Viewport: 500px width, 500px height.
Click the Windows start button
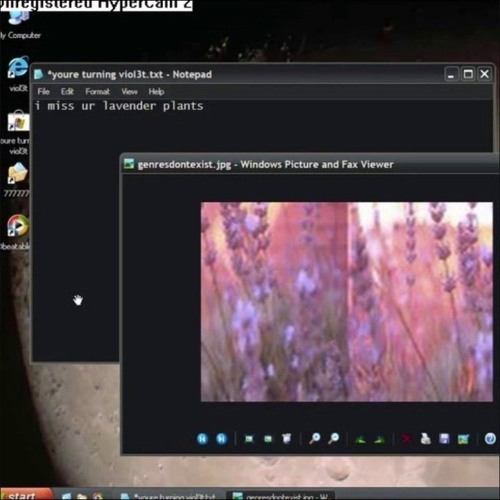[26, 495]
